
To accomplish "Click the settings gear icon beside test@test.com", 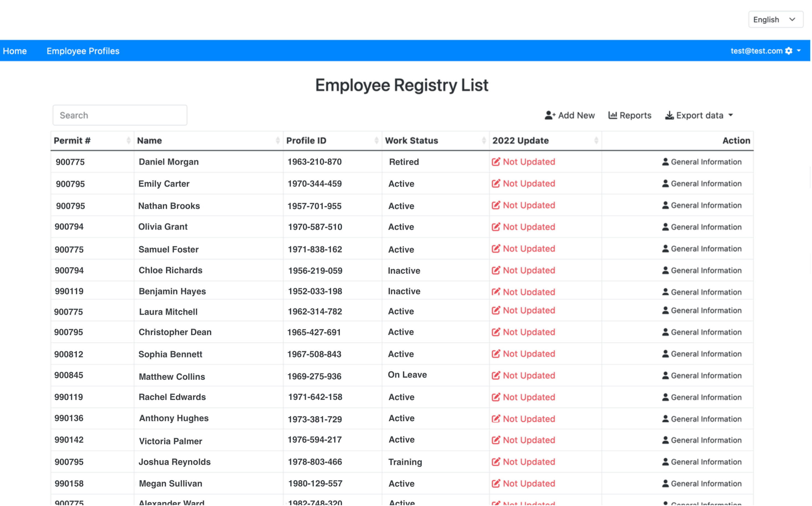I will click(x=789, y=51).
